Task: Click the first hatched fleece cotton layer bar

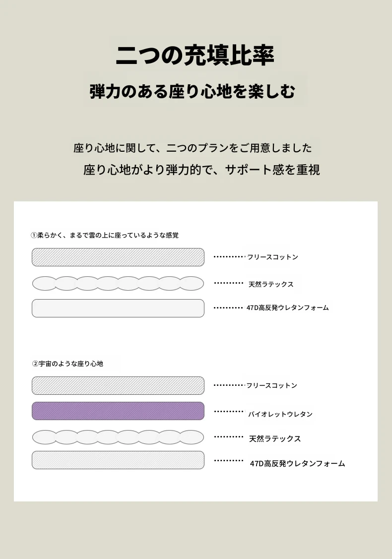Action: click(118, 257)
